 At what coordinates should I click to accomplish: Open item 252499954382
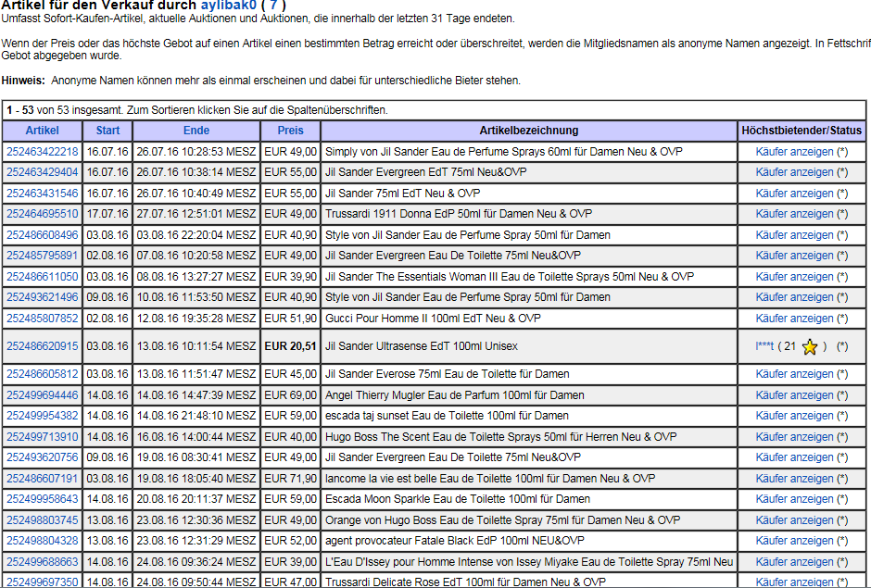[x=43, y=416]
